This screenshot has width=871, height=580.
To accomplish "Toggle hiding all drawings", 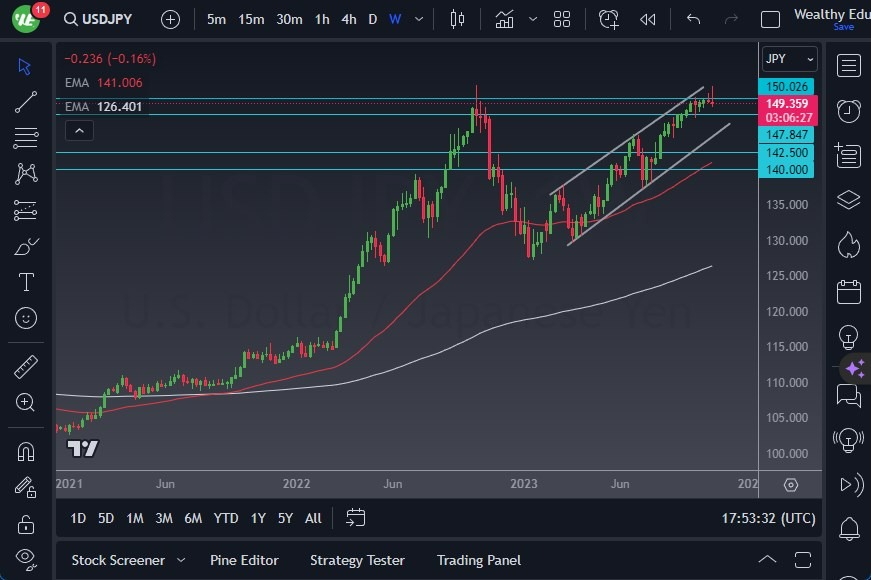I will coord(25,557).
